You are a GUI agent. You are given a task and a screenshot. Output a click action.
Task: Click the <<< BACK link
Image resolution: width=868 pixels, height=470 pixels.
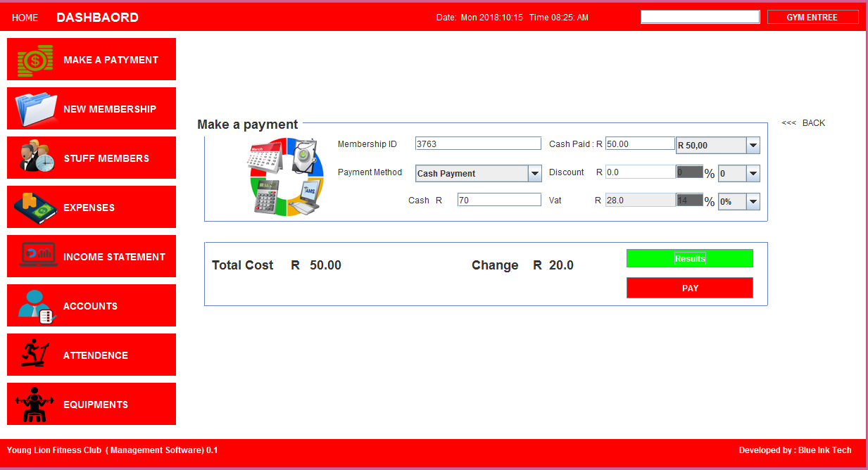tap(803, 123)
